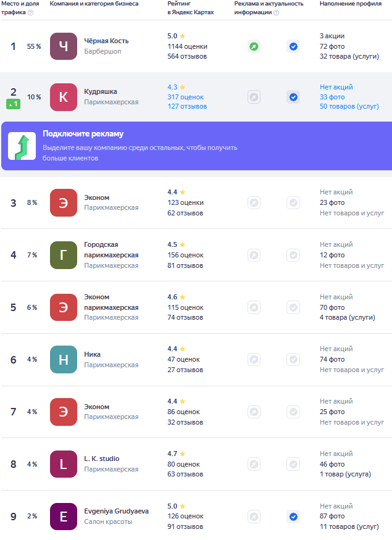Viewport: 392px width, 540px height.
Task: Click '3 акции' in Чёрная Кость row
Action: [x=332, y=36]
